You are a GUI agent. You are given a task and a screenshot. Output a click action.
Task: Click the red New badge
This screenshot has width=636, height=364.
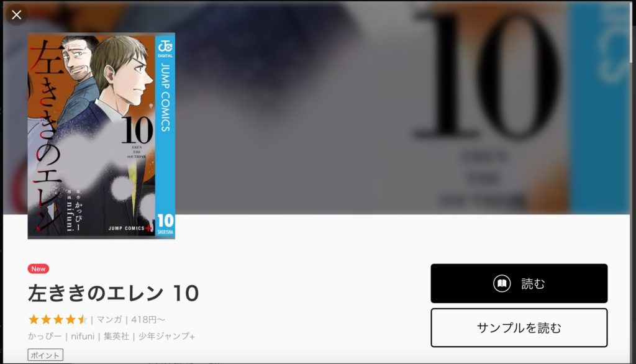pyautogui.click(x=39, y=268)
